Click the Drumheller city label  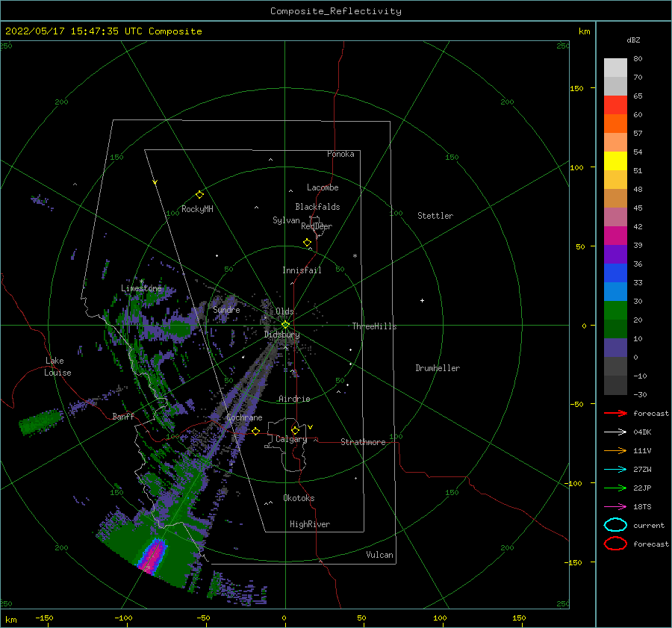[x=438, y=368]
